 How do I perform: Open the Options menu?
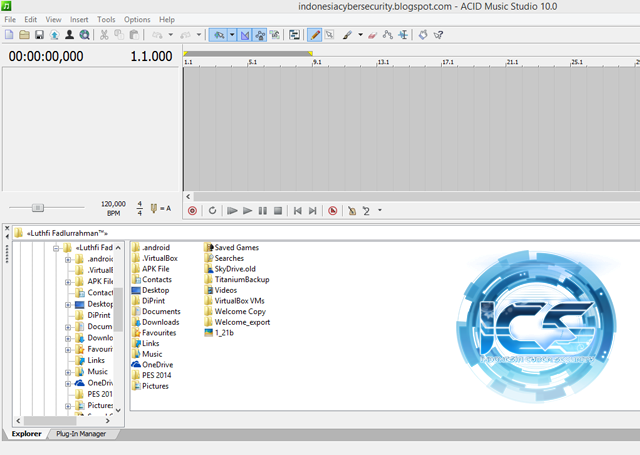pyautogui.click(x=137, y=20)
